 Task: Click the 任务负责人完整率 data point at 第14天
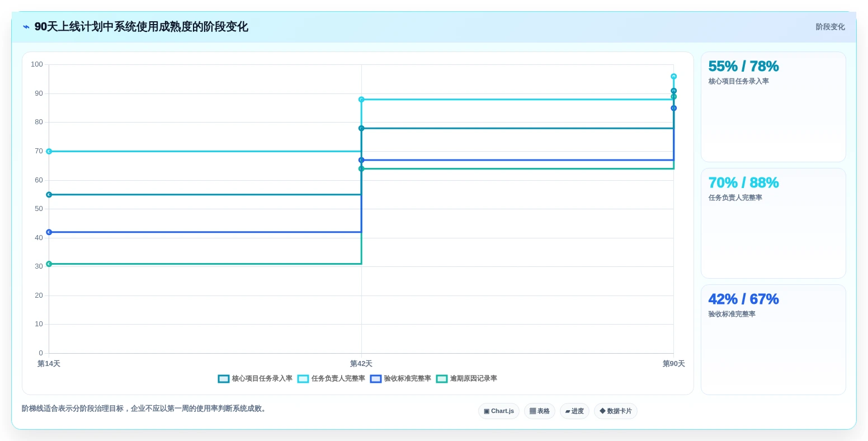49,152
